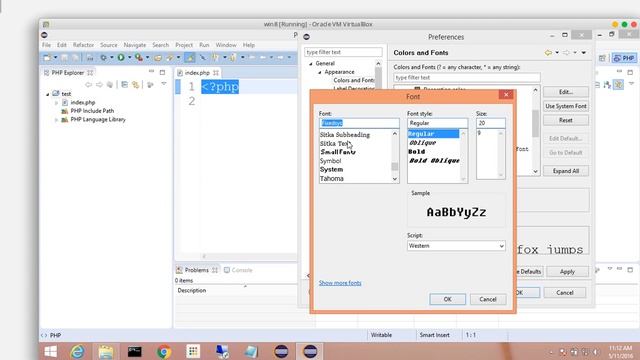Select PHP Include Path tree item
Viewport: 640px width, 360px height.
pos(92,111)
